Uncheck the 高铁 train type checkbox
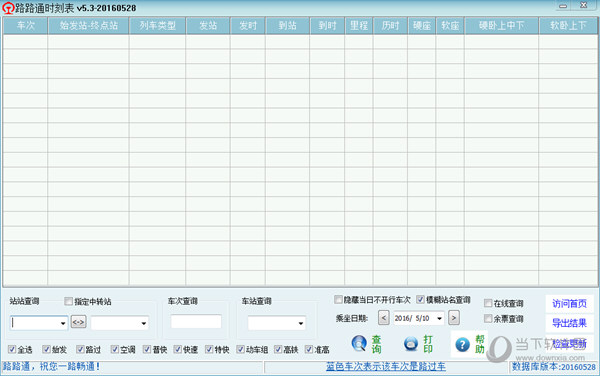 coord(278,349)
